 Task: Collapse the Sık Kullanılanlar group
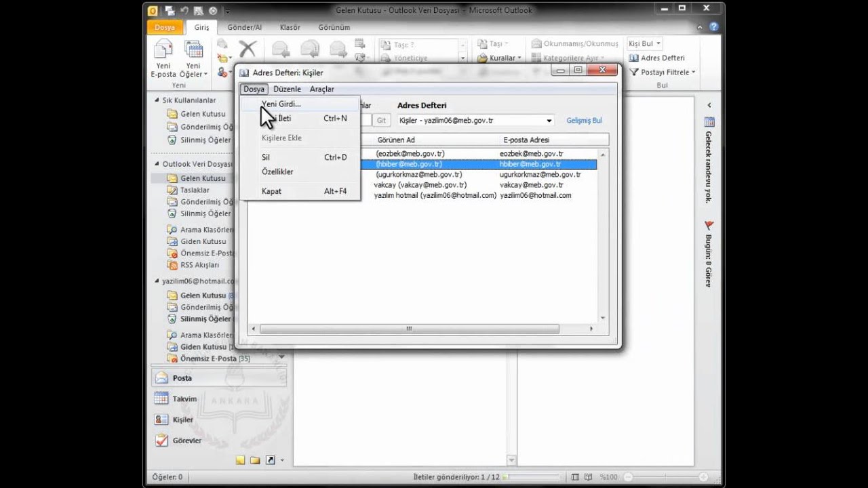157,100
